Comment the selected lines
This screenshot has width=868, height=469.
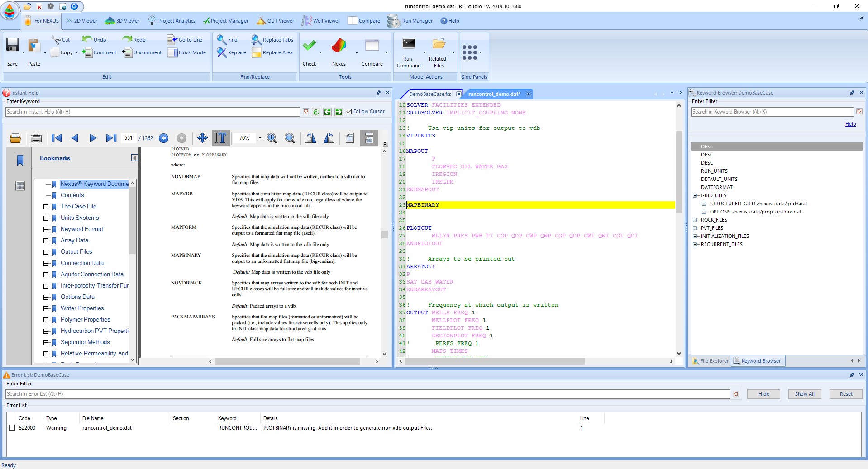(99, 52)
